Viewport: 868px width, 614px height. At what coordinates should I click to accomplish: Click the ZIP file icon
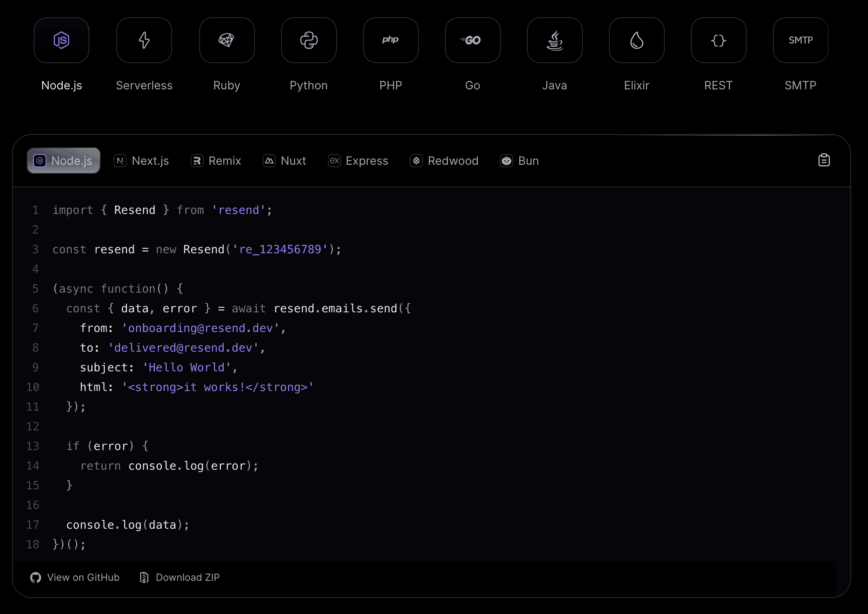[144, 578]
